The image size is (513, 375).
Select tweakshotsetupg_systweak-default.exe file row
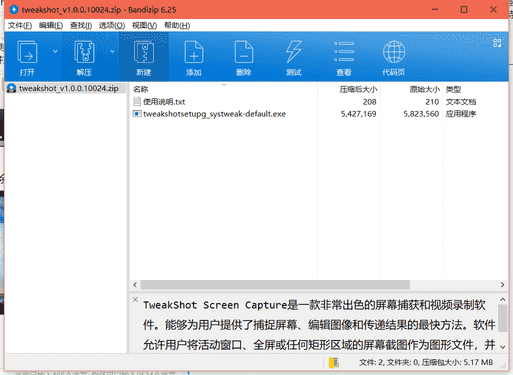pos(318,114)
